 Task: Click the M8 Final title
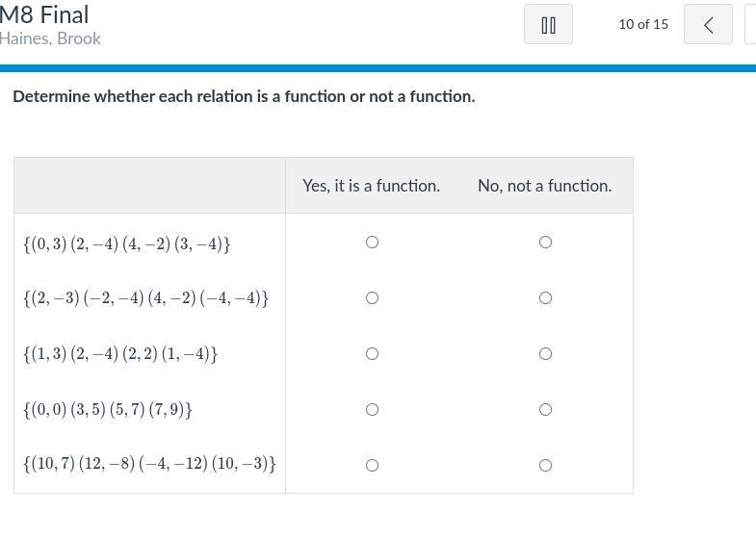coord(44,15)
